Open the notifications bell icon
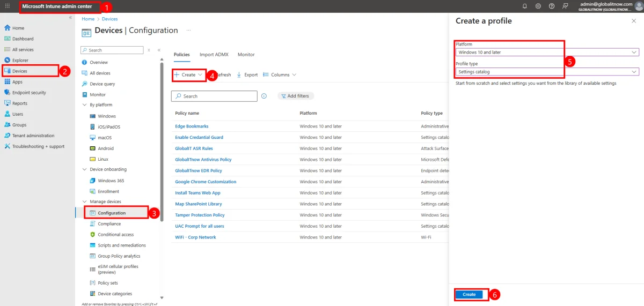Screen dimensions: 644x306 (x=525, y=6)
